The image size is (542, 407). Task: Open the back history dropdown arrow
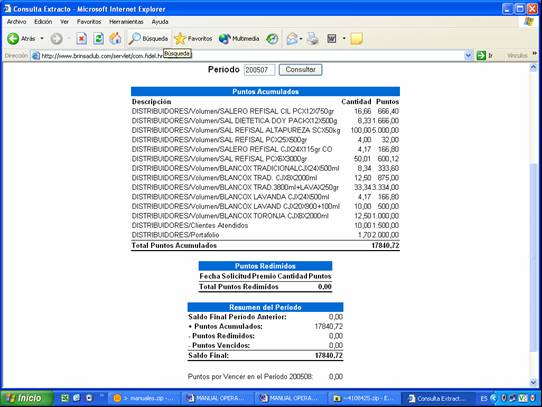coord(42,38)
